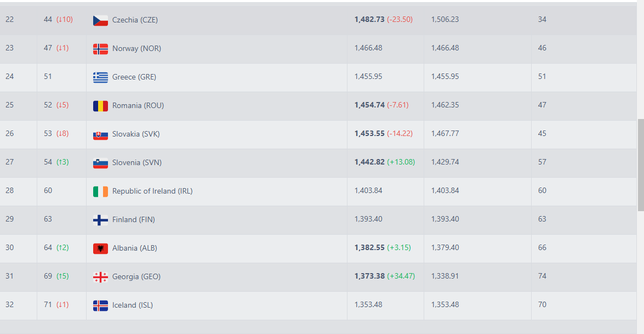Click the Slovenia flag icon
644x334 pixels.
tap(100, 163)
